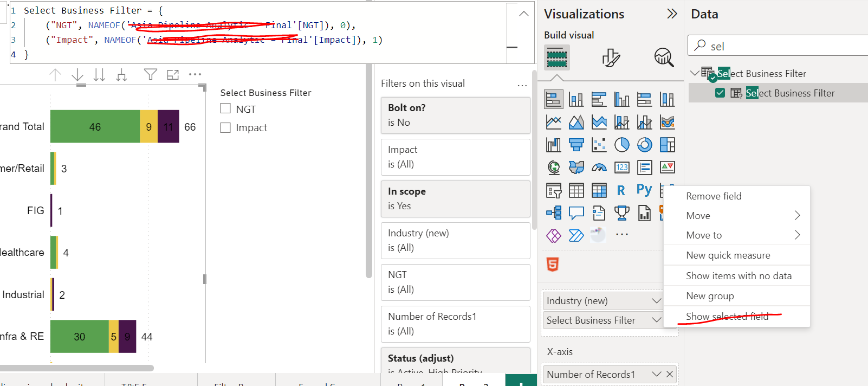The width and height of the screenshot is (868, 386).
Task: Open the Analytics magnifier tab
Action: point(664,57)
